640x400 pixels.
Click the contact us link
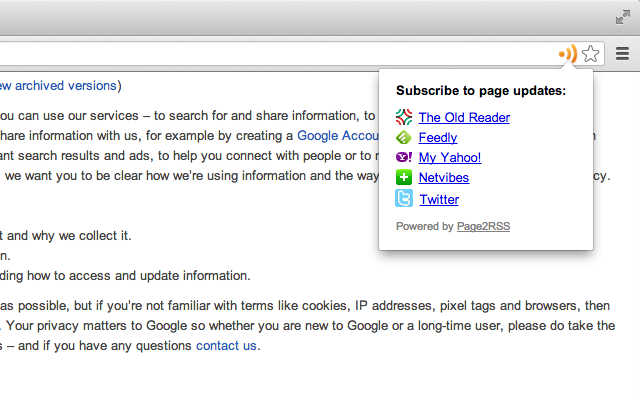pos(226,346)
